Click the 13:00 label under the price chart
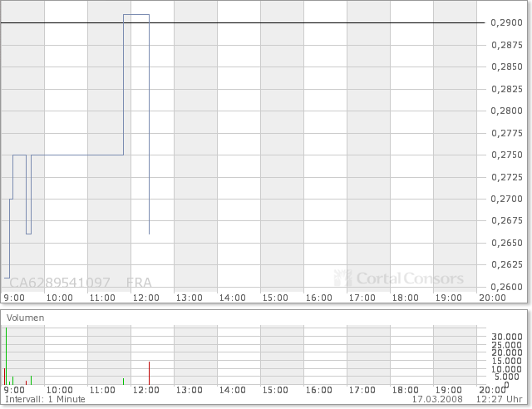532x409 pixels. coord(189,298)
